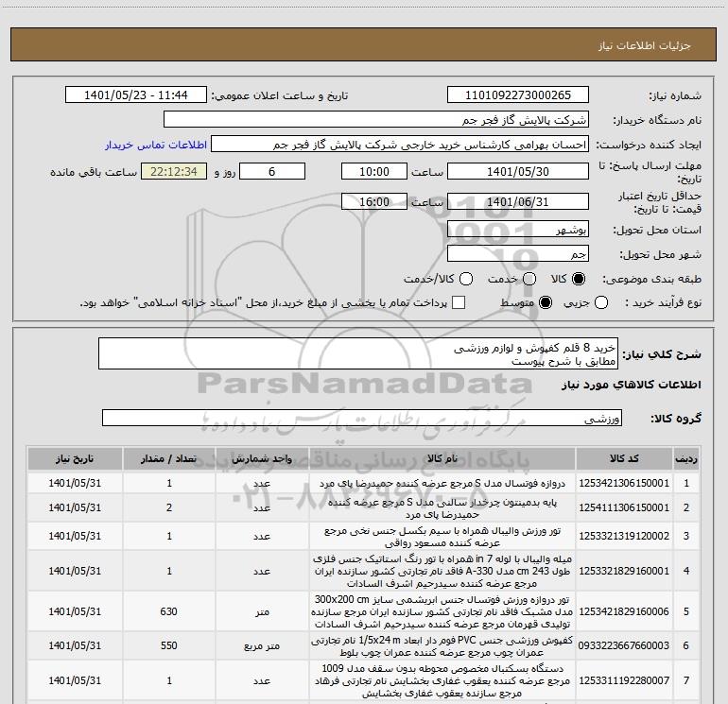Click the کد کالا column header
Image resolution: width=728 pixels, height=704 pixels.
624,459
